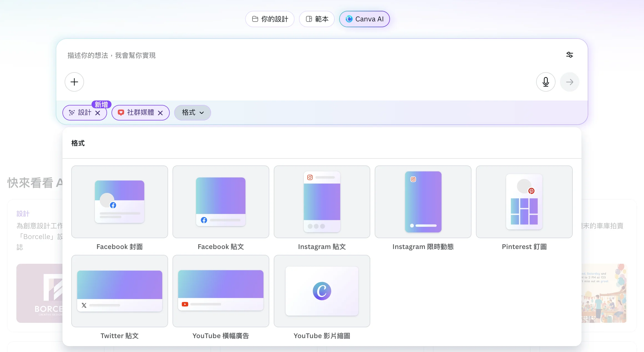Screen dimensions: 644x352
Task: Choose the Facebook 封面 format
Action: point(120,202)
